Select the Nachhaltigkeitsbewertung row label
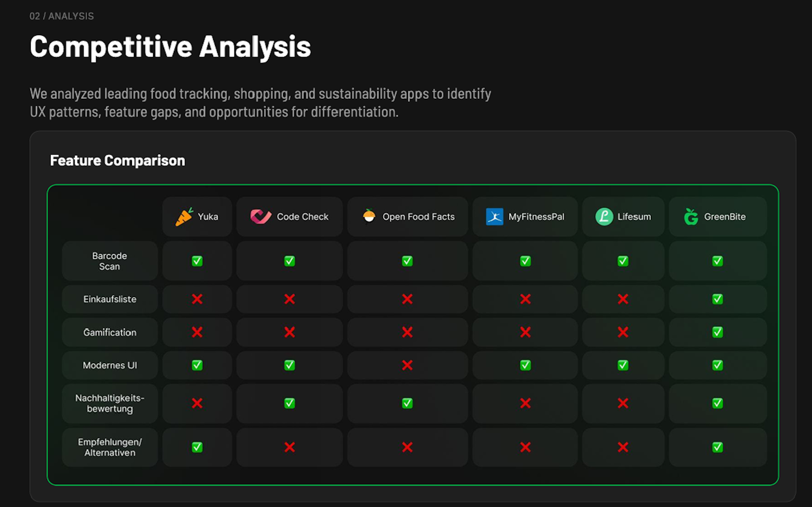The height and width of the screenshot is (507, 812). (x=110, y=404)
